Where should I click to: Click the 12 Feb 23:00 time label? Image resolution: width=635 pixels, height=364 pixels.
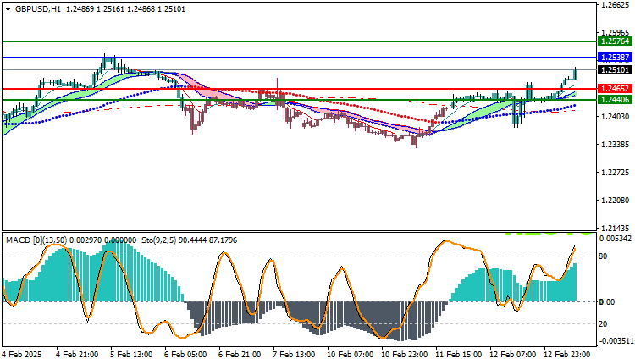tap(567, 355)
